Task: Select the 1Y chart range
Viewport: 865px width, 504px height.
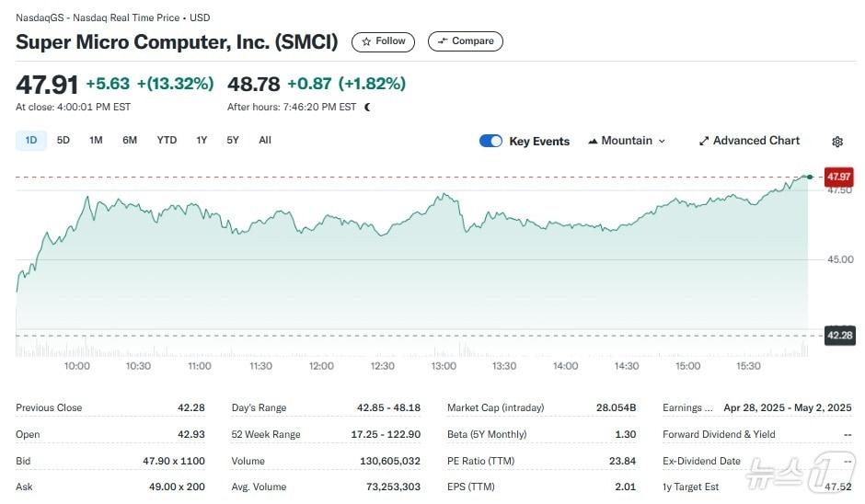Action: pyautogui.click(x=202, y=141)
